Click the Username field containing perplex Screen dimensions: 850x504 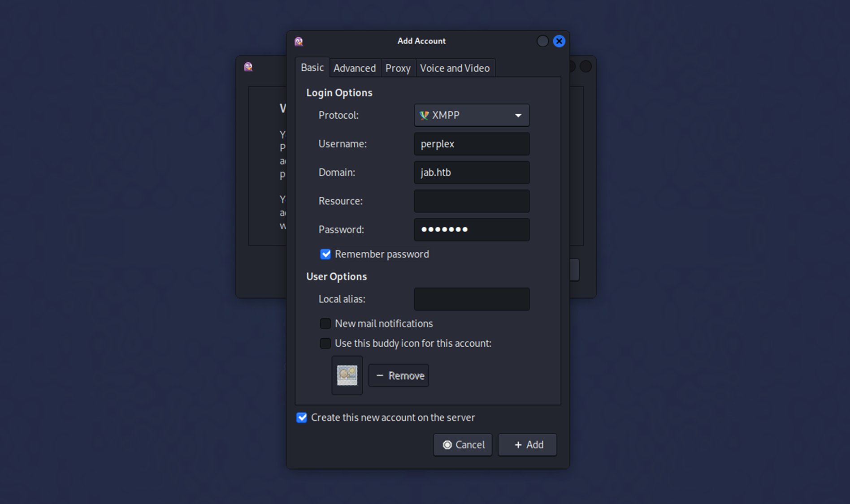472,144
